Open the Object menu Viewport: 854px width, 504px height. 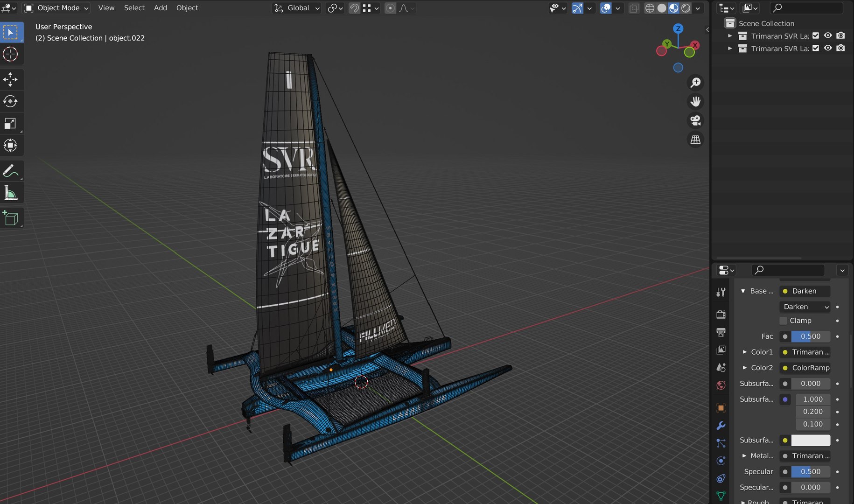pyautogui.click(x=187, y=8)
